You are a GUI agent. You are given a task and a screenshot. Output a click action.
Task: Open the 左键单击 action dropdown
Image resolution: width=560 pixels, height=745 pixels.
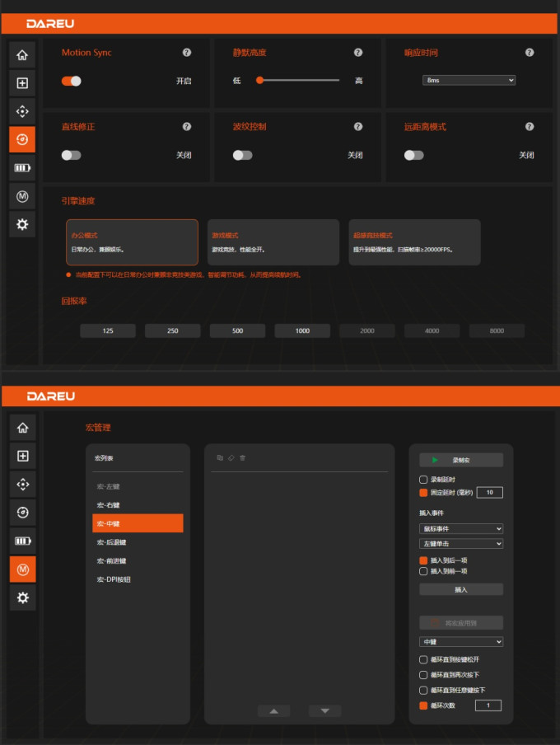(461, 544)
